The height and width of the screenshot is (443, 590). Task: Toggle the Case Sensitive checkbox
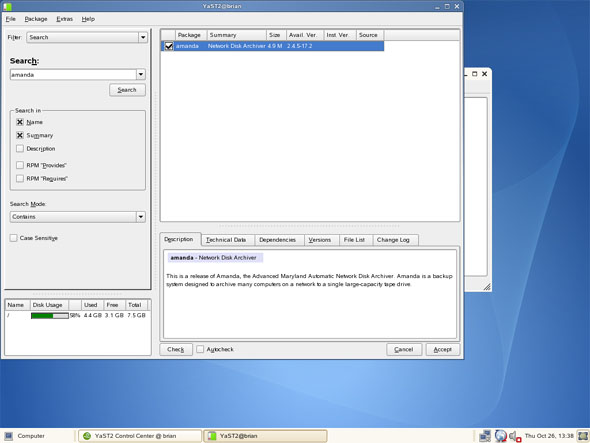(14, 238)
